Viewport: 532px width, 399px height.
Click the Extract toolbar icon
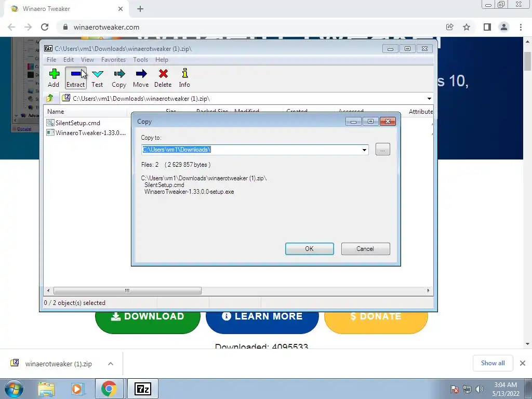pos(76,78)
